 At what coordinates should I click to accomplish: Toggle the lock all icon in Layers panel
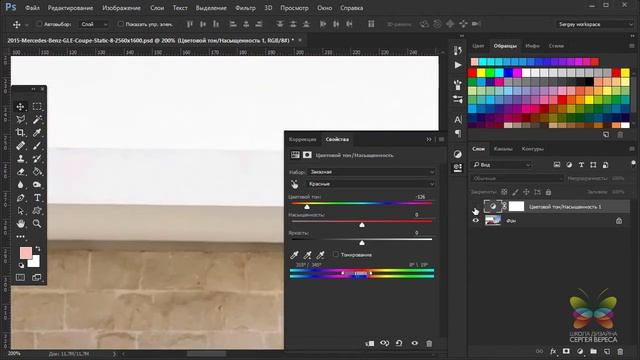(548, 192)
